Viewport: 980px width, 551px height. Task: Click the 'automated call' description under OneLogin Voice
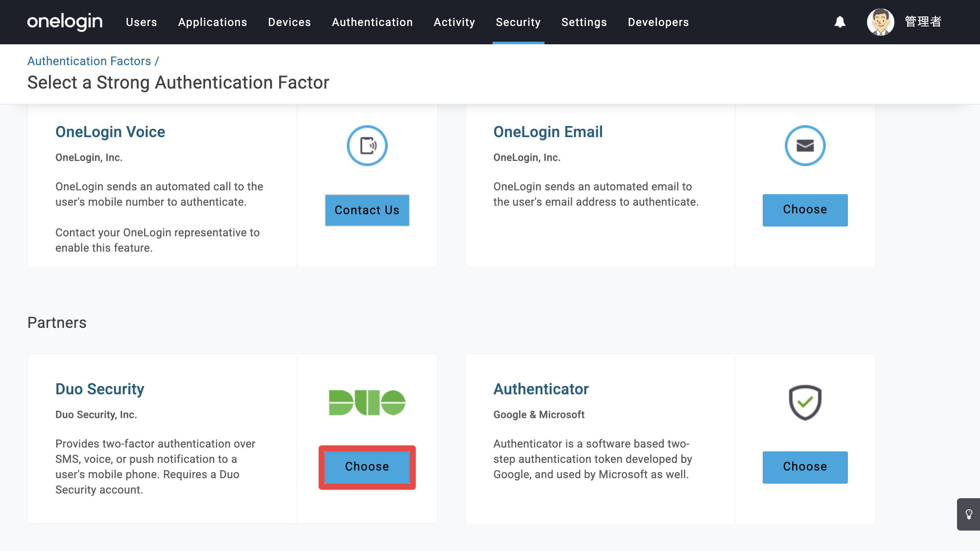[x=159, y=194]
